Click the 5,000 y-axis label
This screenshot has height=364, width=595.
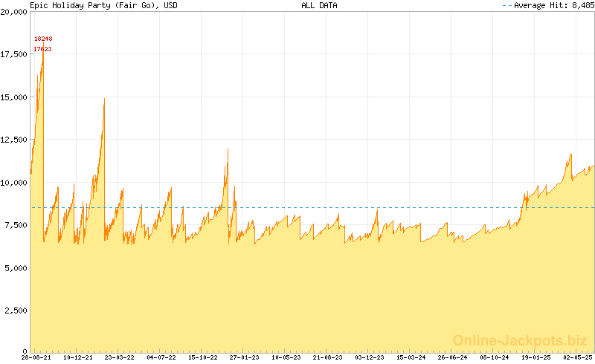pos(16,267)
